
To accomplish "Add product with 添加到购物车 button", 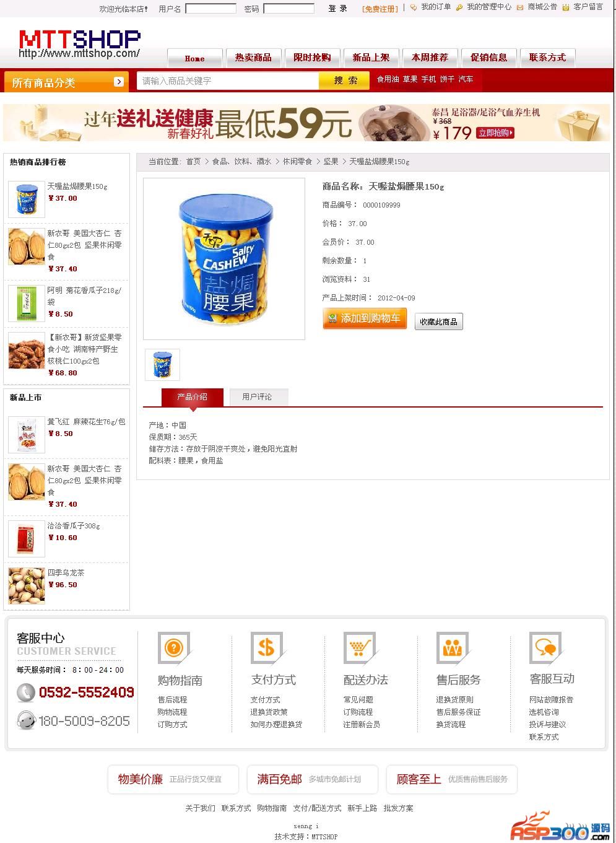I will [x=365, y=318].
